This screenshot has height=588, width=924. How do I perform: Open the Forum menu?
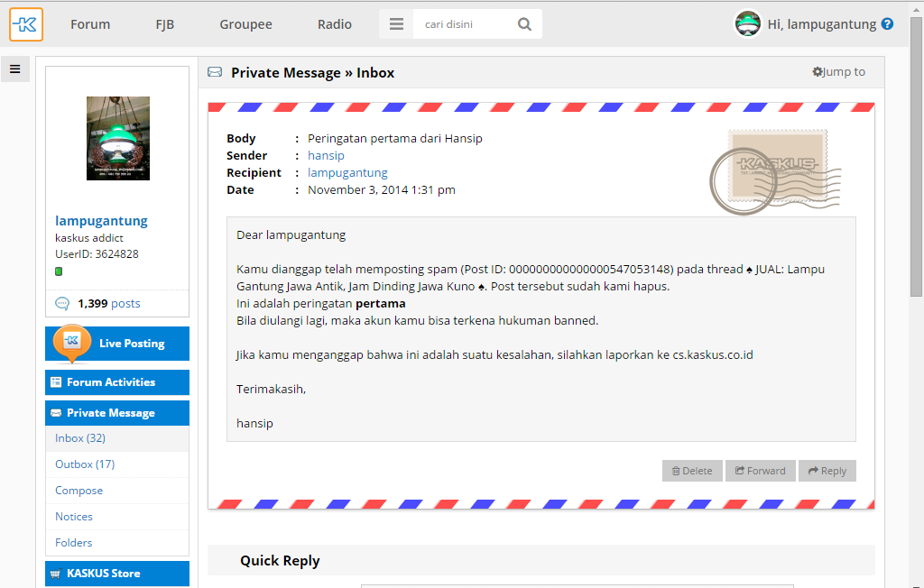pos(90,24)
